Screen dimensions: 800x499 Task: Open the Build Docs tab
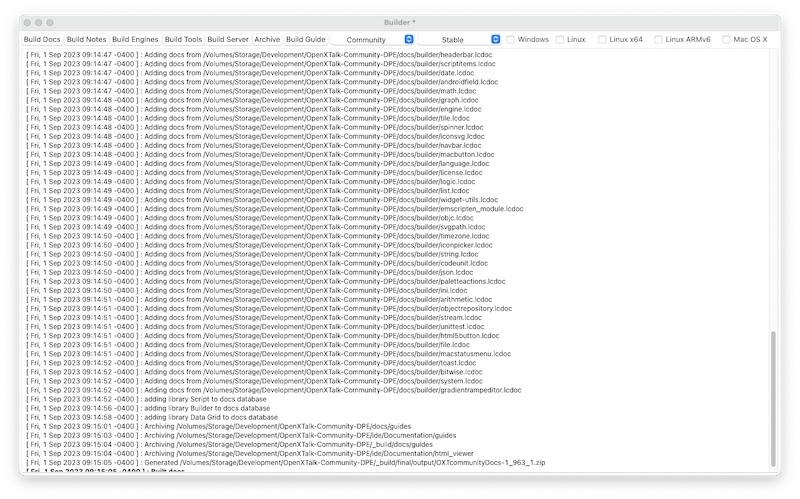click(43, 39)
